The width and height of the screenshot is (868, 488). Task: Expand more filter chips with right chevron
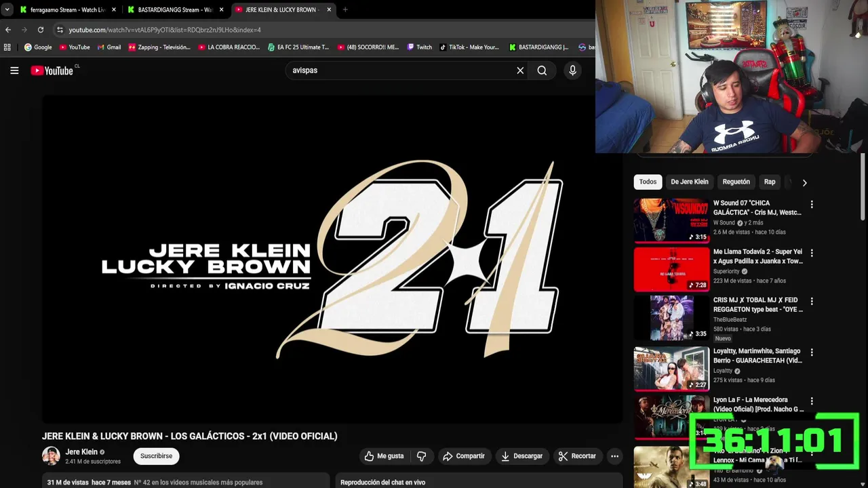(804, 182)
